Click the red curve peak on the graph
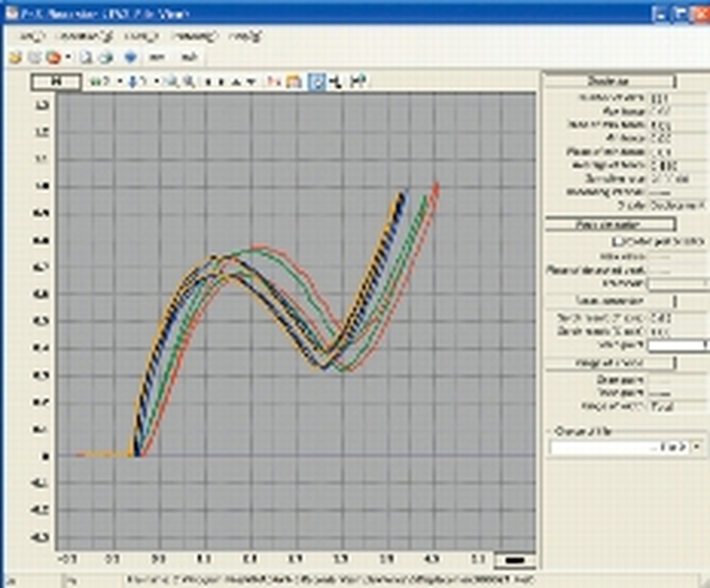710x588 pixels. click(259, 247)
